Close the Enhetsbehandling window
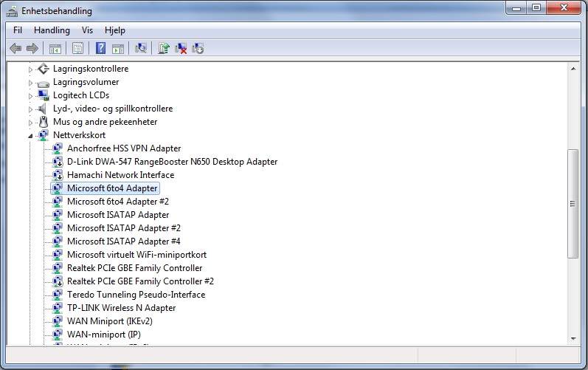The width and height of the screenshot is (588, 370). pos(564,8)
